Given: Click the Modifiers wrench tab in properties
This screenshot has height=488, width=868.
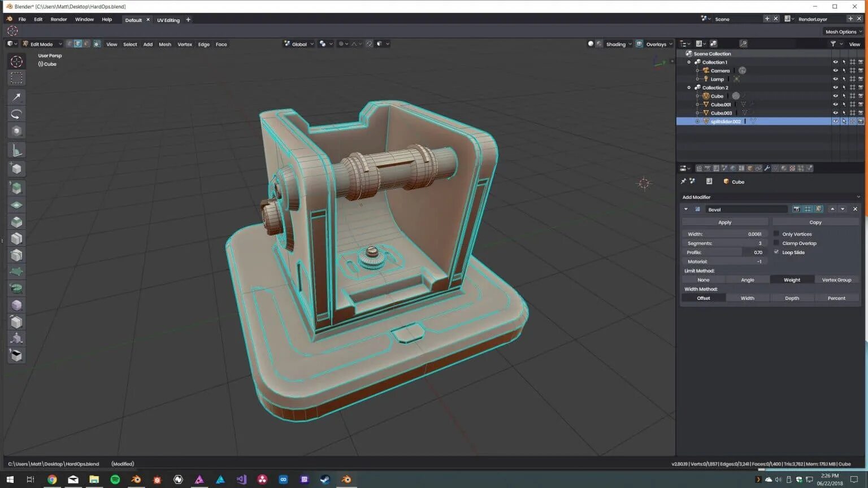Looking at the screenshot, I should coord(767,168).
